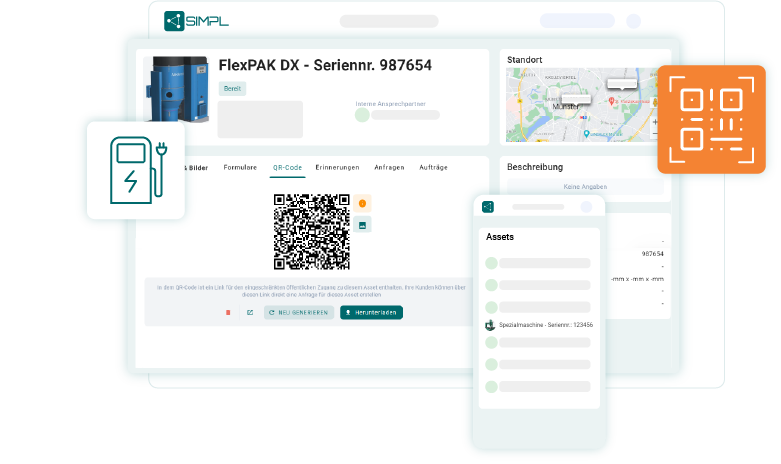Open the Formulare tab
This screenshot has width=781, height=464.
point(240,167)
